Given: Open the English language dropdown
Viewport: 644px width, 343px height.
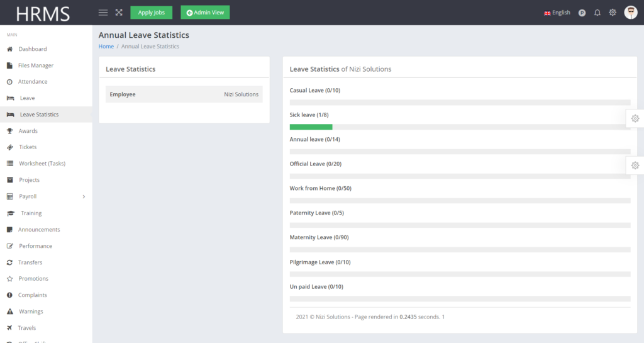Looking at the screenshot, I should tap(557, 13).
